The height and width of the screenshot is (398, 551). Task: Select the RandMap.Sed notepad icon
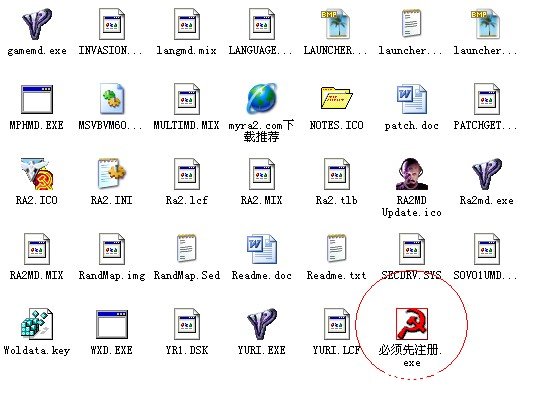click(x=187, y=248)
